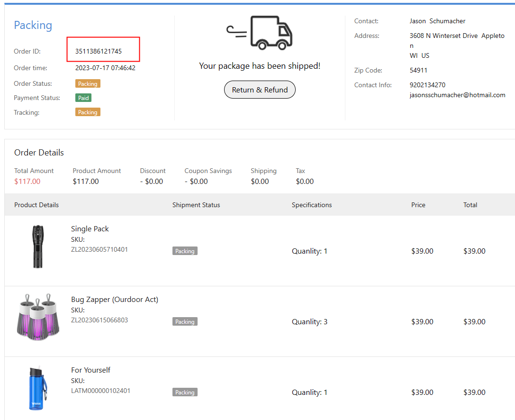515x420 pixels.
Task: Click the green Paid status badge
Action: (x=83, y=98)
